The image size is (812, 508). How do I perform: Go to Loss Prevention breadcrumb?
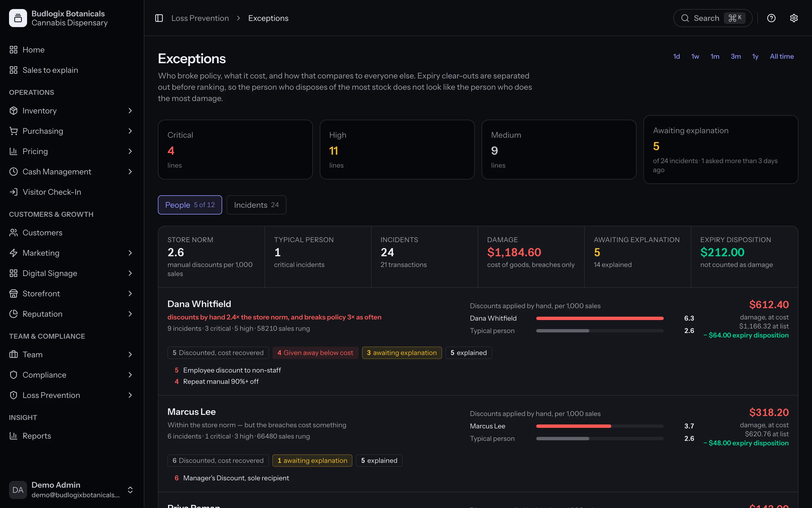tap(200, 18)
